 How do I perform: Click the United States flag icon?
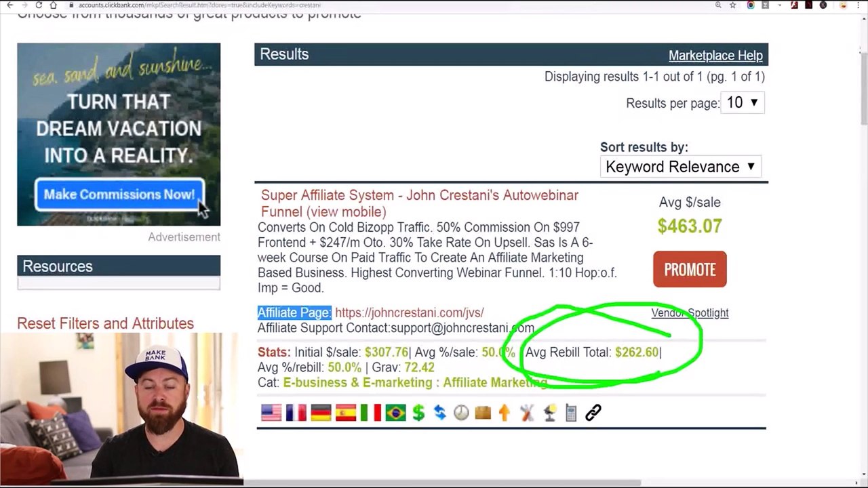pos(271,413)
